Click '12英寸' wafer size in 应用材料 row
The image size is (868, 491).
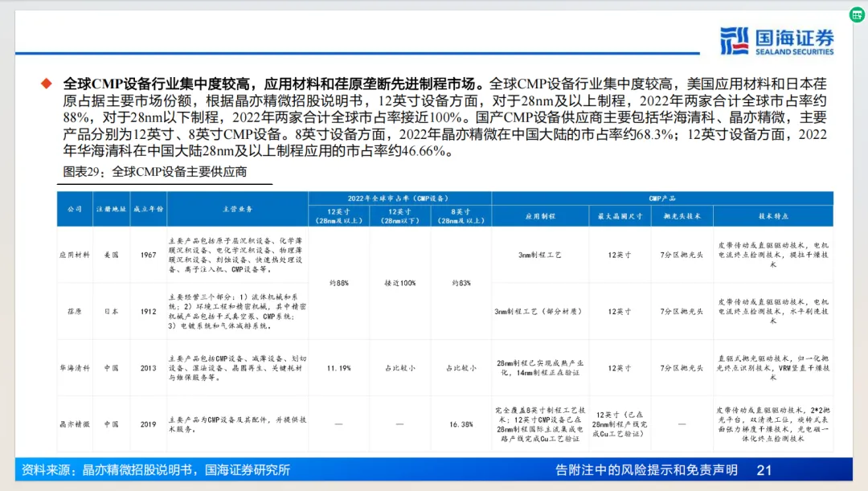coord(620,256)
